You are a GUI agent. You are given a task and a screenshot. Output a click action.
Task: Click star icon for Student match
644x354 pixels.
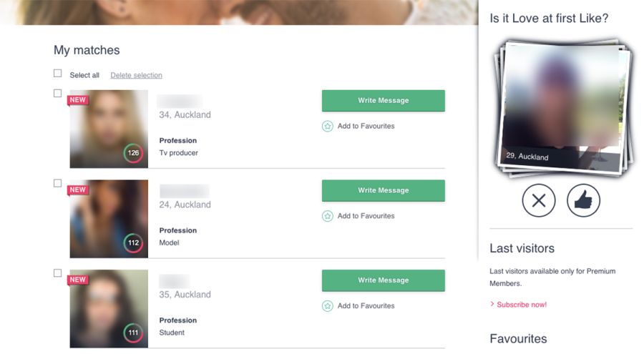[328, 306]
